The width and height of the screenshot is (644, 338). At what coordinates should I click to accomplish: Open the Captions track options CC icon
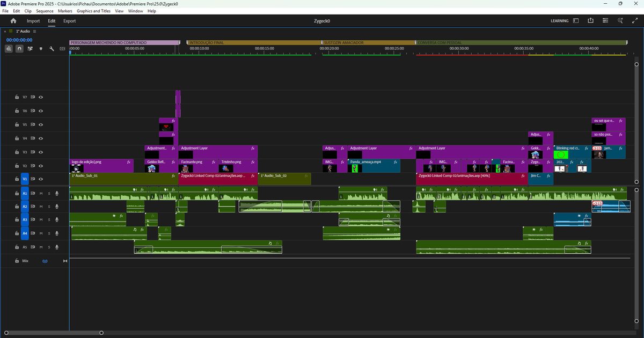[62, 48]
